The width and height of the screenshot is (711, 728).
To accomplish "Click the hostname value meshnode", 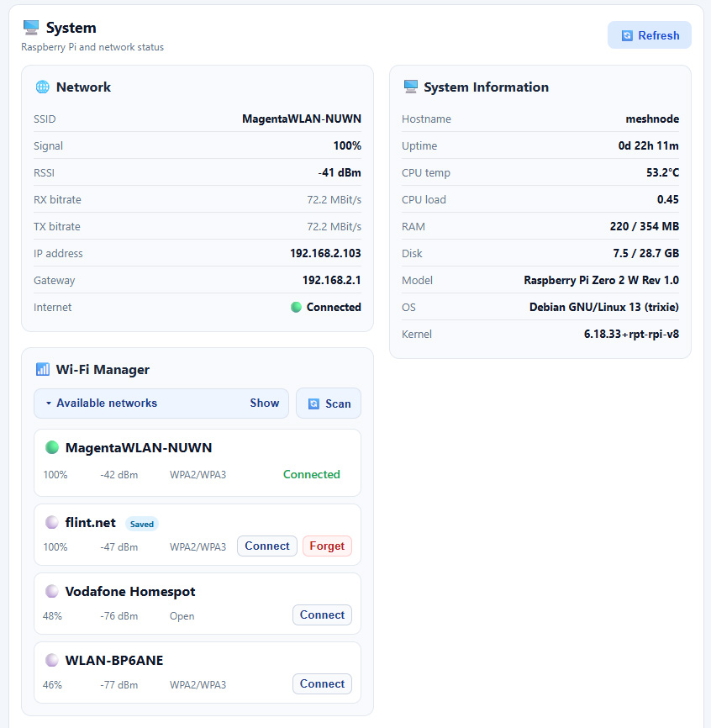I will 652,119.
